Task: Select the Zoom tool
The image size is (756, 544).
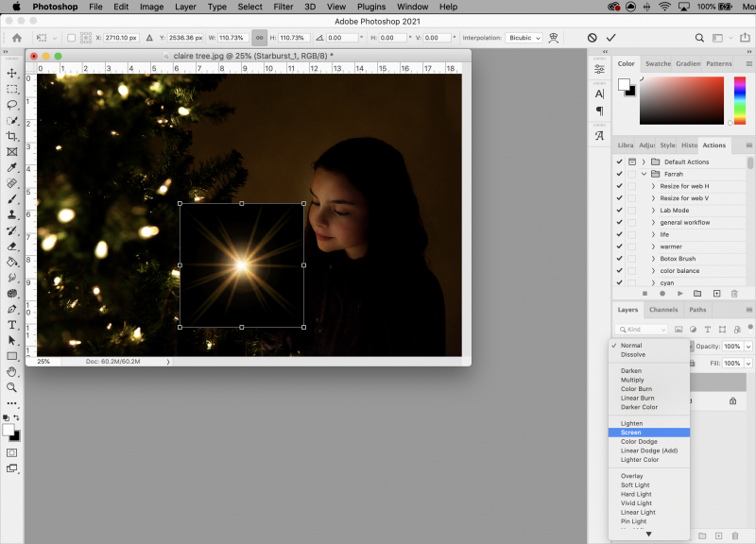Action: (x=11, y=387)
